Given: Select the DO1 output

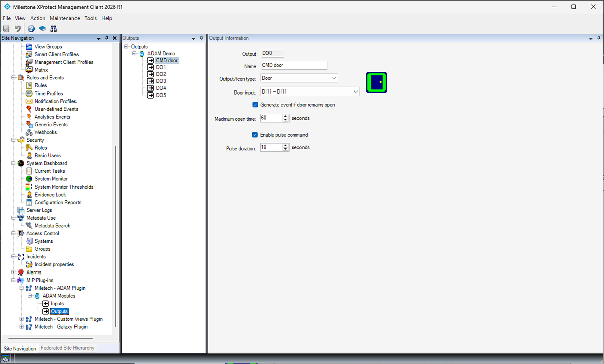Looking at the screenshot, I should tap(161, 67).
